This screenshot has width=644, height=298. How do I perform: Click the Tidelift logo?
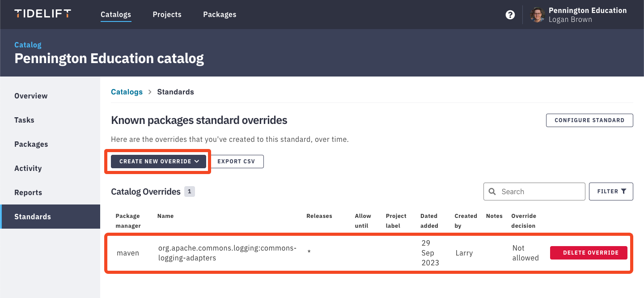pos(42,14)
